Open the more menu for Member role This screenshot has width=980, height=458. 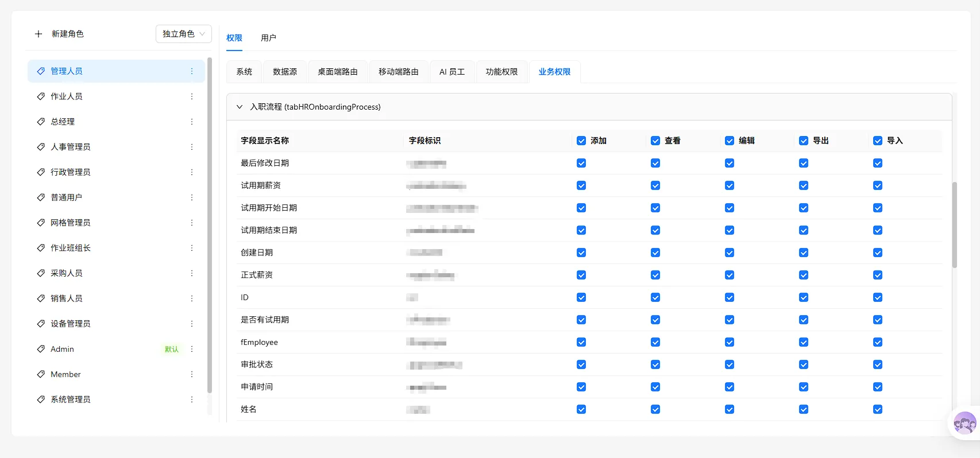click(x=192, y=374)
